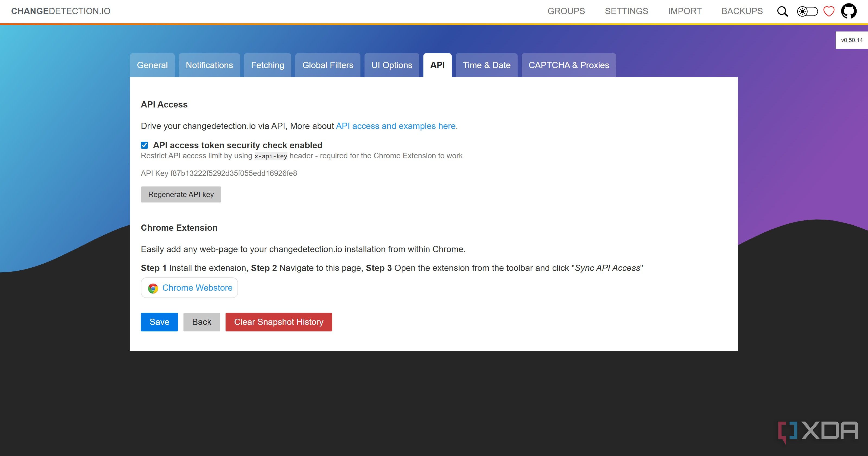Select the Global Filters tab
The height and width of the screenshot is (456, 868).
pos(328,65)
